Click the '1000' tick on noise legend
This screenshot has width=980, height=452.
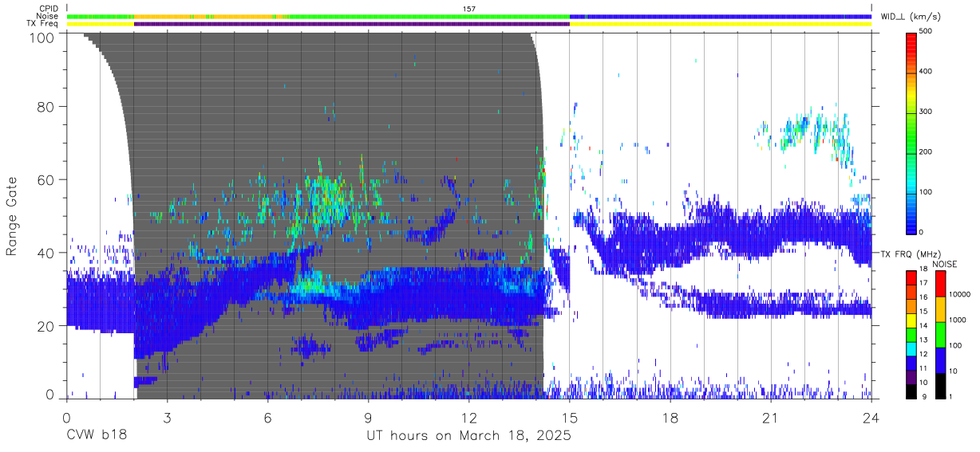pyautogui.click(x=958, y=320)
